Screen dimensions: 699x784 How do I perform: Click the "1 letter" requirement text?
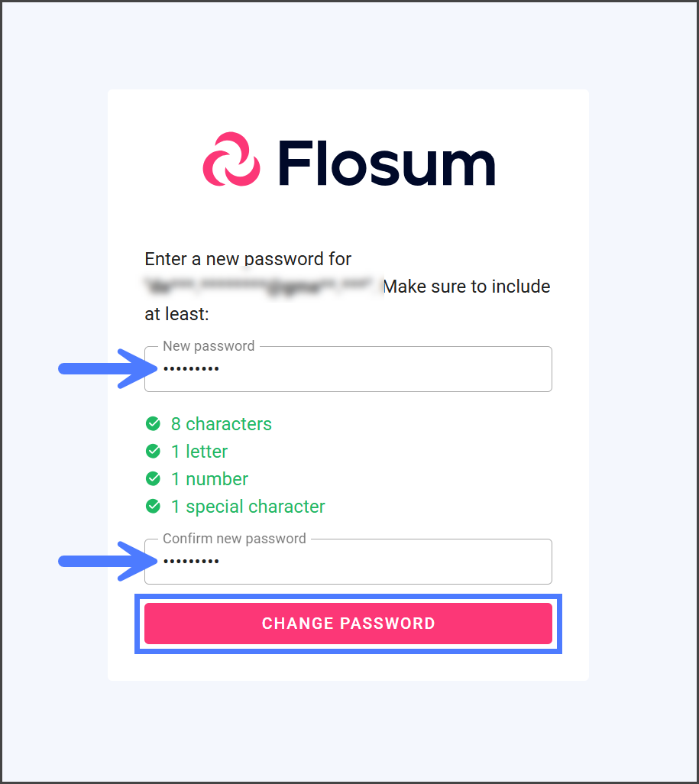pyautogui.click(x=199, y=452)
